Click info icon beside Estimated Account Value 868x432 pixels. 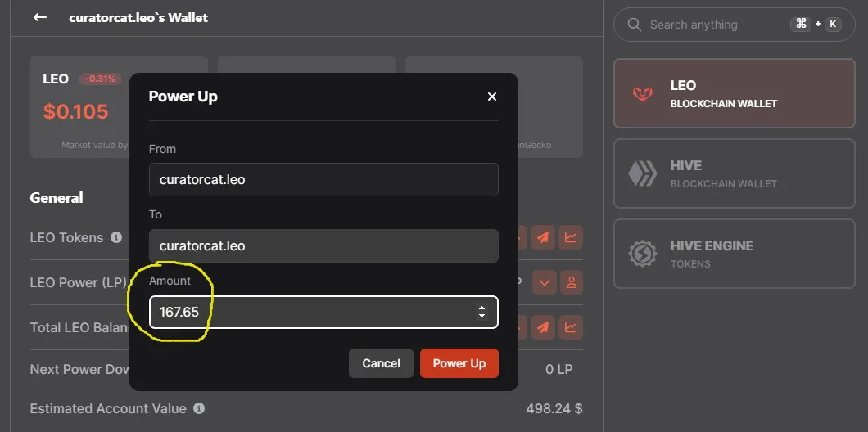(199, 408)
